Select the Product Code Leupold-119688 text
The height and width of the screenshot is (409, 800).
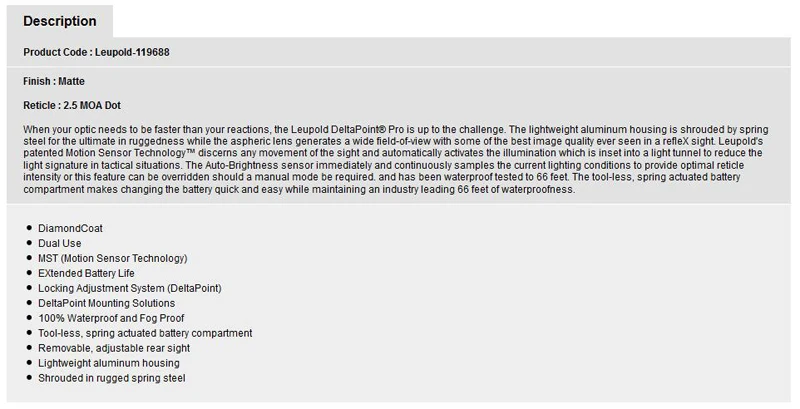96,52
